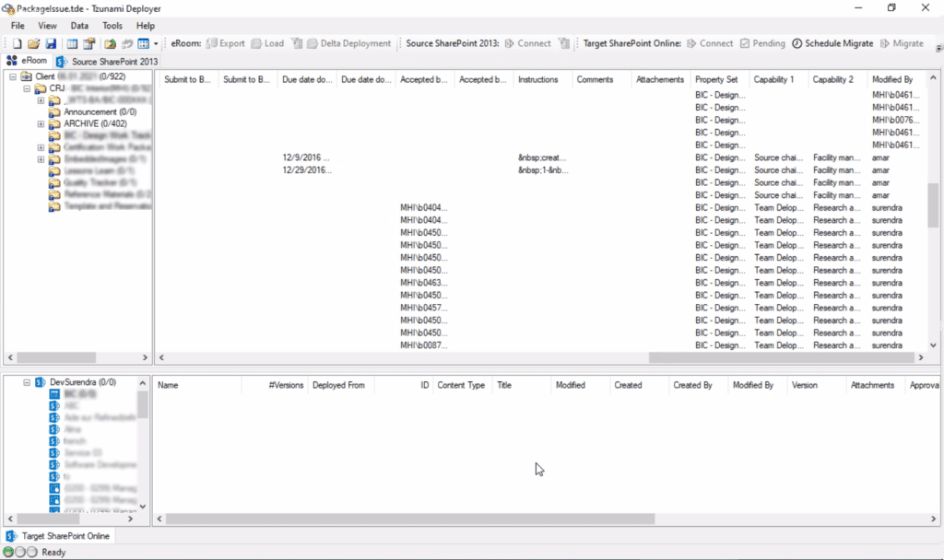Select the Target SharePoint Online tab
Image resolution: width=944 pixels, height=560 pixels.
coord(58,536)
